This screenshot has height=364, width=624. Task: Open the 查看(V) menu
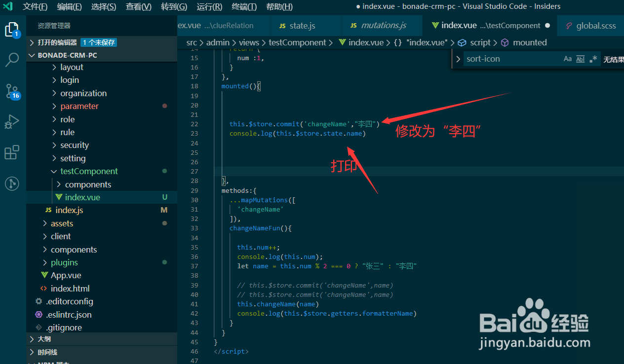[139, 6]
